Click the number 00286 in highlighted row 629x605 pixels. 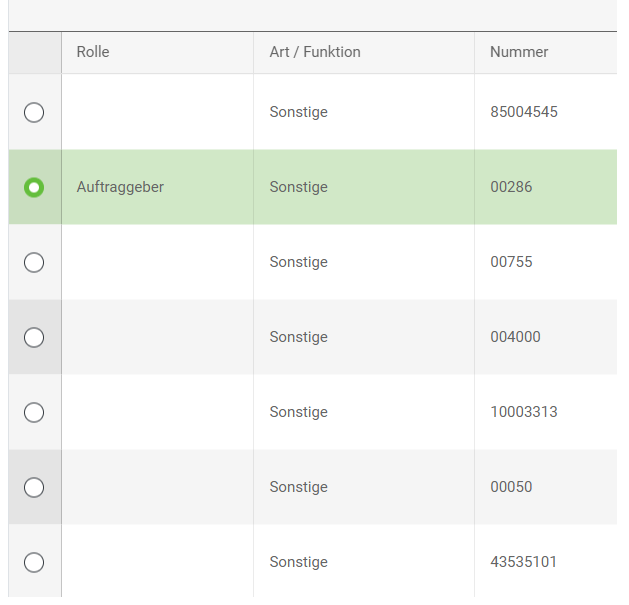(x=511, y=187)
